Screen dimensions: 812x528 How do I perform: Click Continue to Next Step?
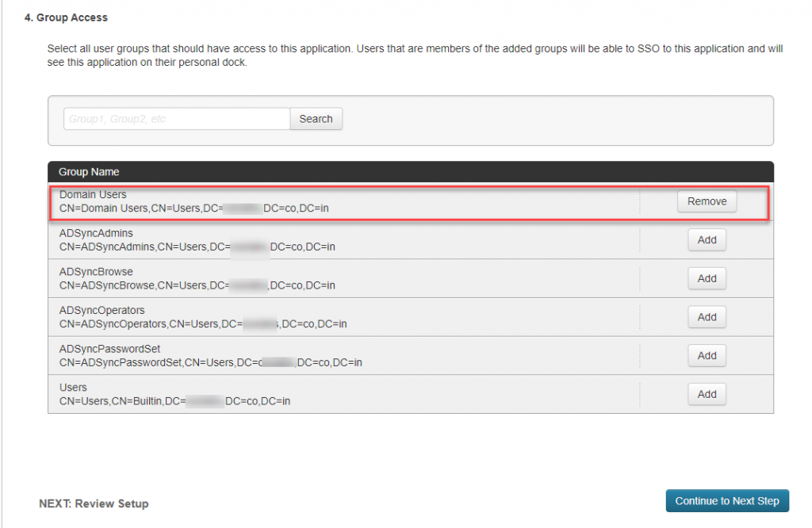[727, 500]
